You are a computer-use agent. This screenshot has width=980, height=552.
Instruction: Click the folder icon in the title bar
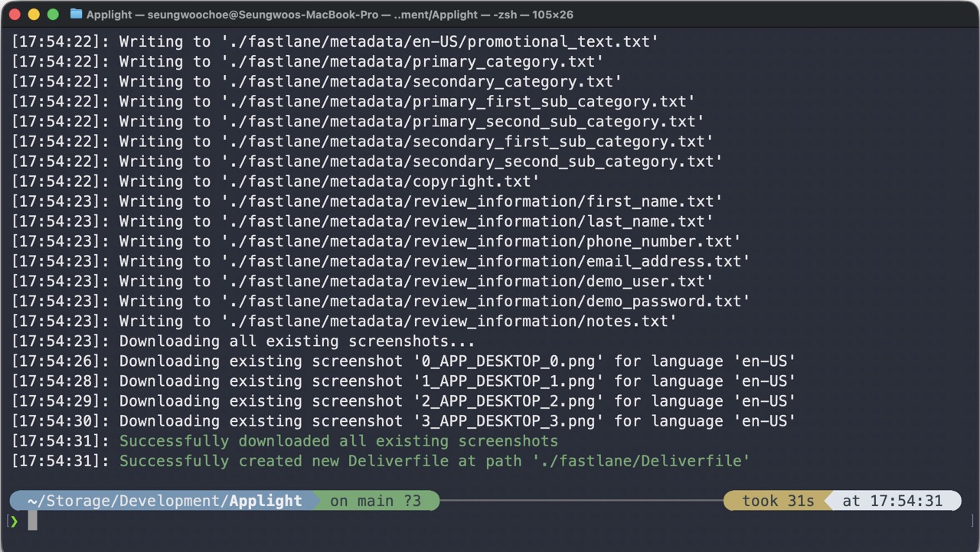pos(75,14)
